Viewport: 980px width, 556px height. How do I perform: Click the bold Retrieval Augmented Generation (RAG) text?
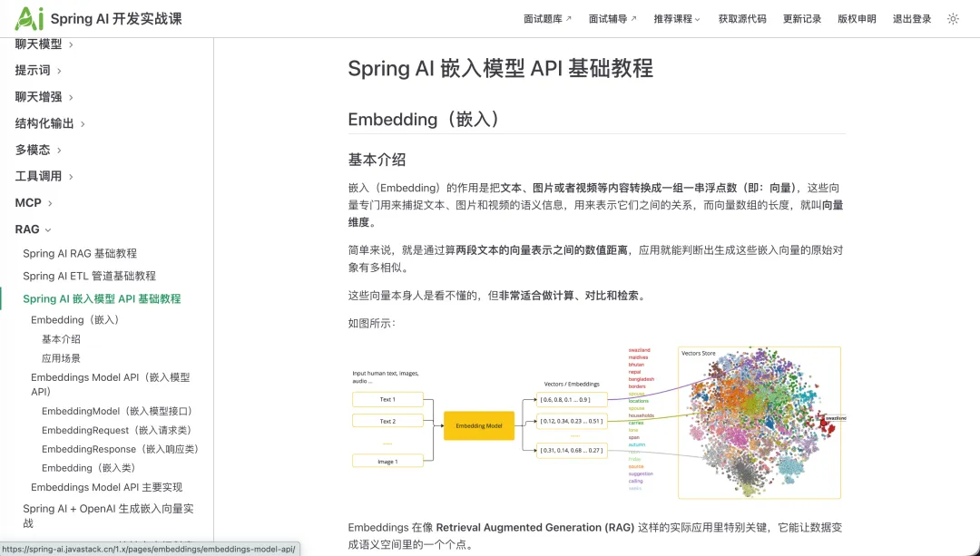coord(535,527)
